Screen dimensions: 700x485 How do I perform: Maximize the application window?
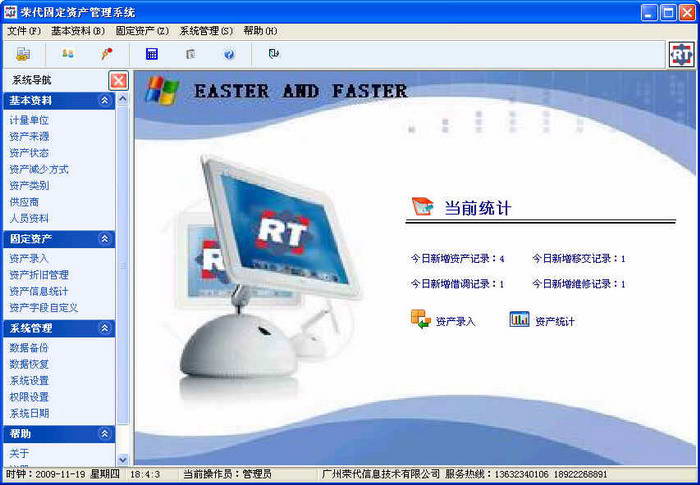pos(668,13)
